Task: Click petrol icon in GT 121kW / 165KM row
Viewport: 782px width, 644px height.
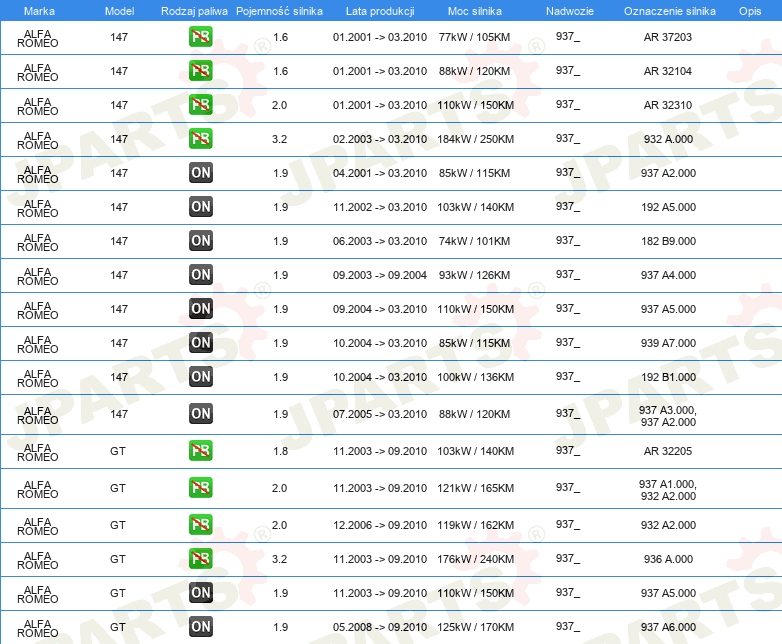Action: (200, 487)
